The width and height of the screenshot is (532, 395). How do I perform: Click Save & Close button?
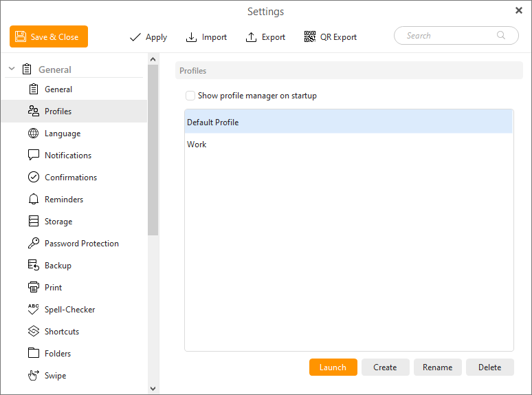pyautogui.click(x=49, y=37)
